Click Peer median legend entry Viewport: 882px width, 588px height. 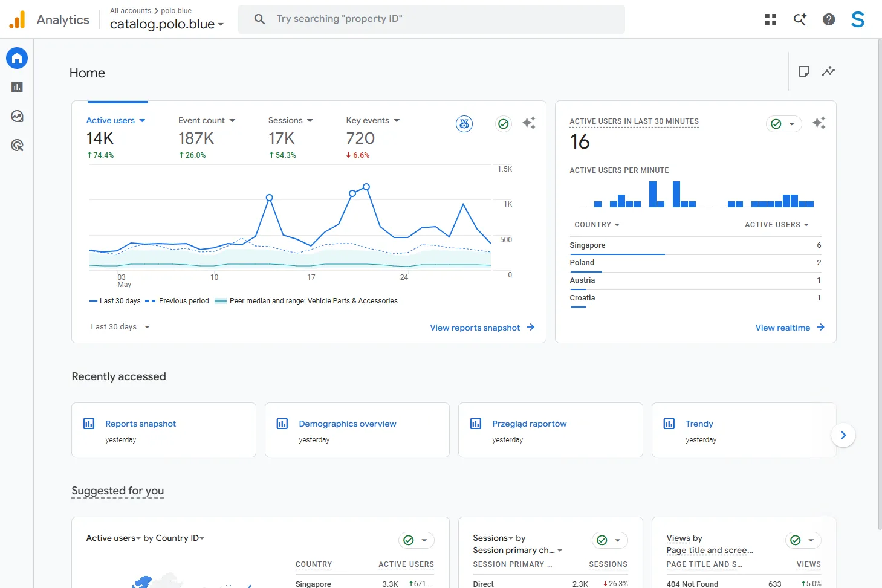pyautogui.click(x=306, y=301)
